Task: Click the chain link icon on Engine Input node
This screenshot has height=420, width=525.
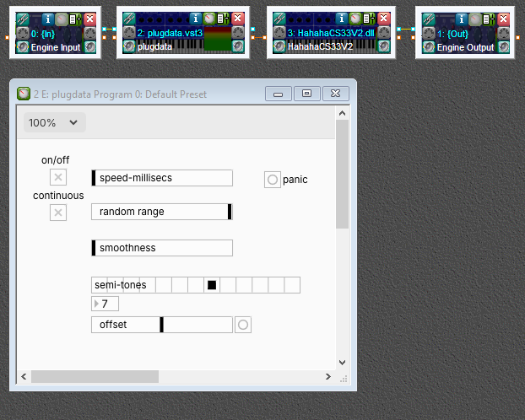Action: [23, 18]
